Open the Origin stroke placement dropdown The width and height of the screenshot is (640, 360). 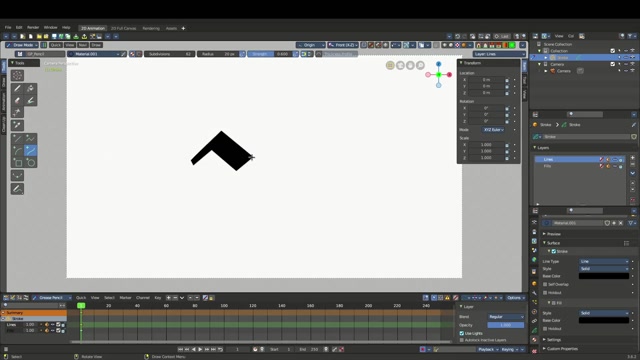click(311, 45)
